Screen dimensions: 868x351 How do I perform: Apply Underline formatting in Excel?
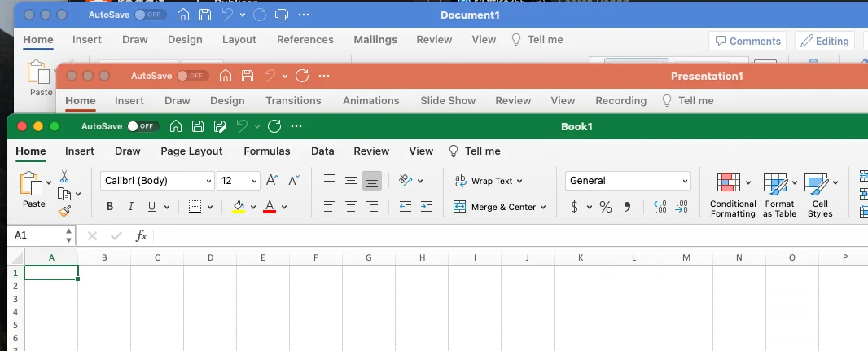click(151, 207)
